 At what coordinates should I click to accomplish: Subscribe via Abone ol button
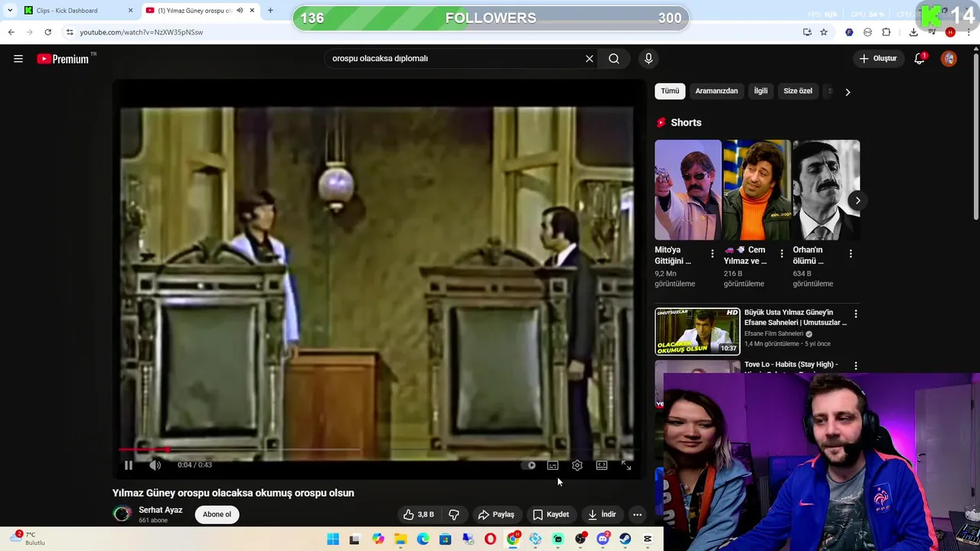coord(217,514)
